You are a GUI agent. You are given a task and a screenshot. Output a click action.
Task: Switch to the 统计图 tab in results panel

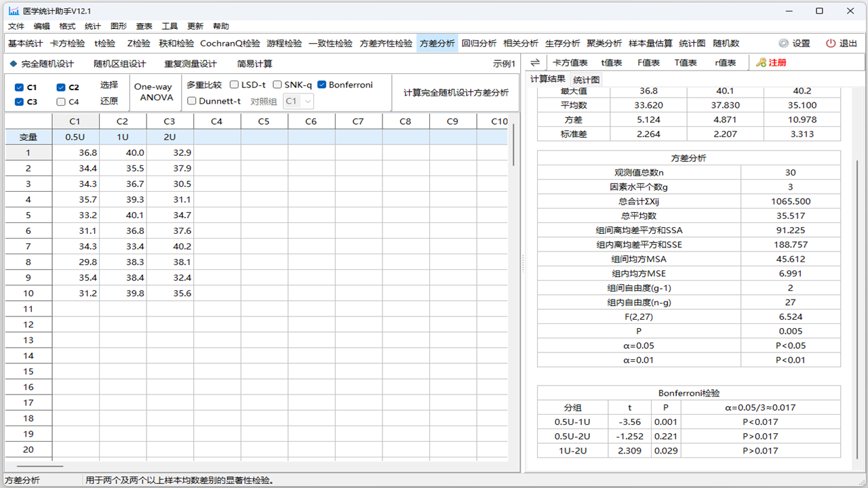point(586,79)
